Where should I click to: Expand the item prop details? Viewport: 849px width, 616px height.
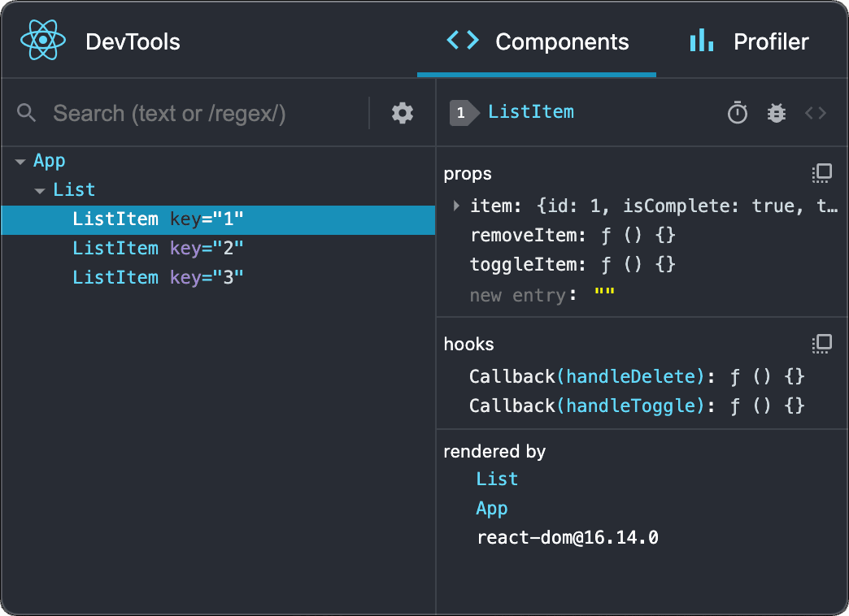456,206
